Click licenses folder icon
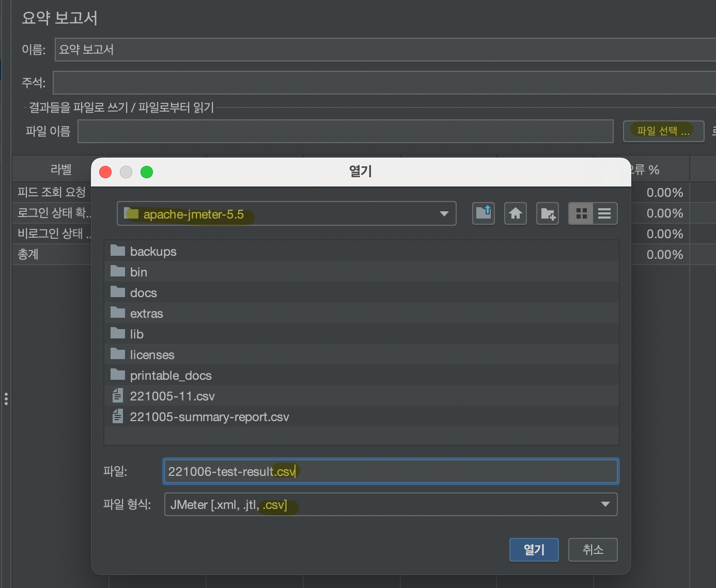Viewport: 716px width, 588px height. (118, 354)
